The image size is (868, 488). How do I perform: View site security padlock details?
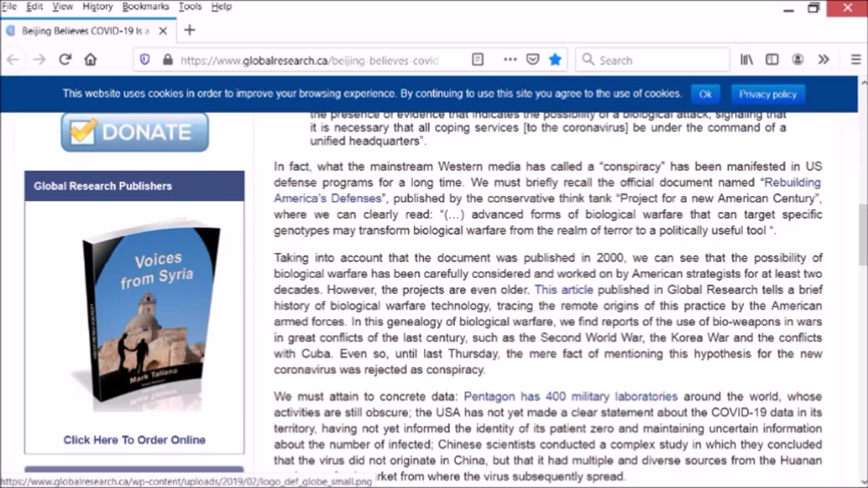pos(167,60)
